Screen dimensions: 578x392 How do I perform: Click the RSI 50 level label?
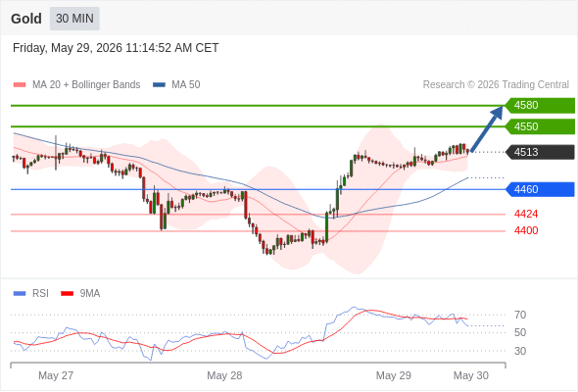pyautogui.click(x=520, y=332)
